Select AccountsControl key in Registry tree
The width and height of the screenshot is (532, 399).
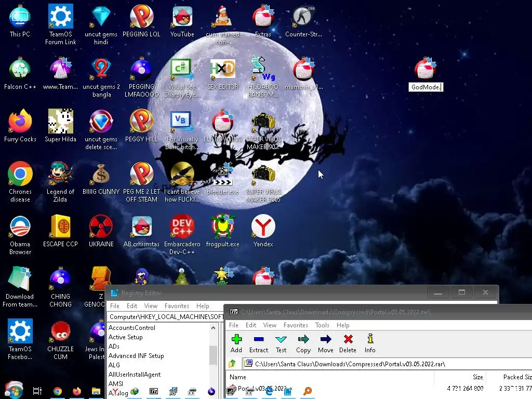pos(131,328)
